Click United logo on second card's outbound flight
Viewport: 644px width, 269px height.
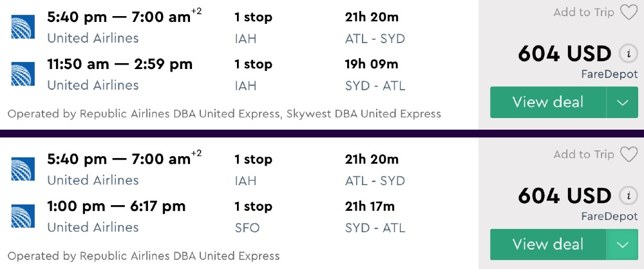pos(23,169)
